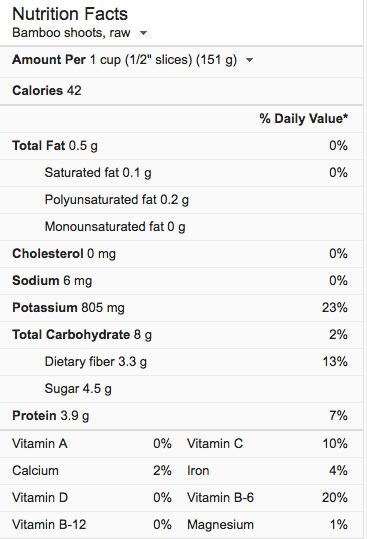Open the food type dropdown arrow
The height and width of the screenshot is (539, 367).
[144, 33]
